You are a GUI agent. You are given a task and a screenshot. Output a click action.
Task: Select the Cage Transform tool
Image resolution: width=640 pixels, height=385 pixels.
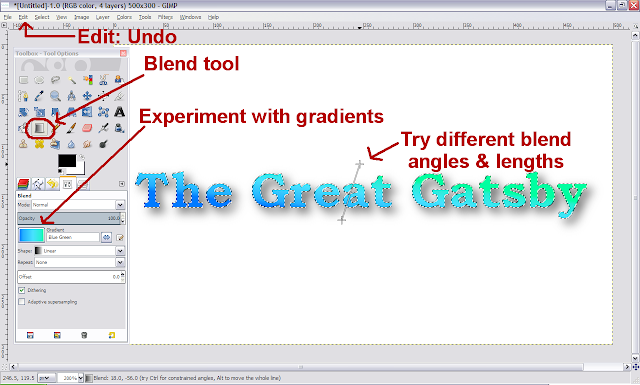pos(103,112)
